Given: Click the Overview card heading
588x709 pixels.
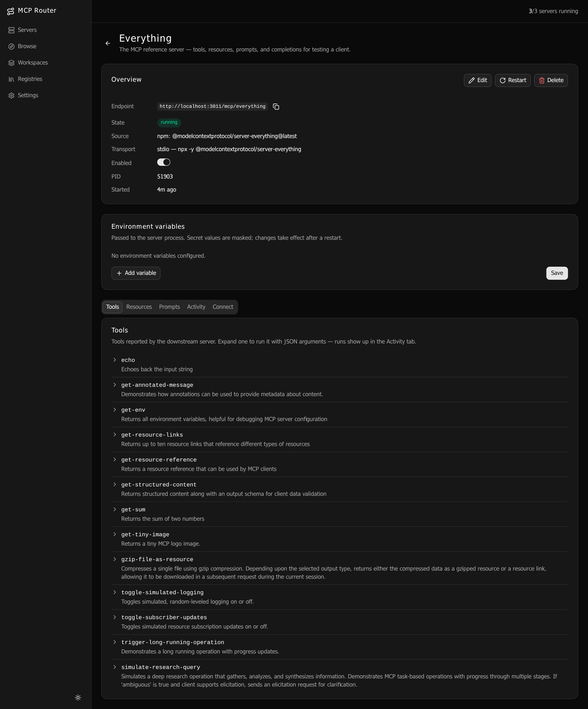Looking at the screenshot, I should (x=126, y=80).
